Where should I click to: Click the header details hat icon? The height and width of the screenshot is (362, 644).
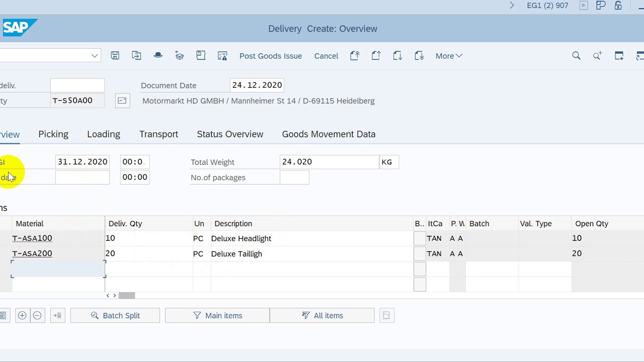pos(158,55)
